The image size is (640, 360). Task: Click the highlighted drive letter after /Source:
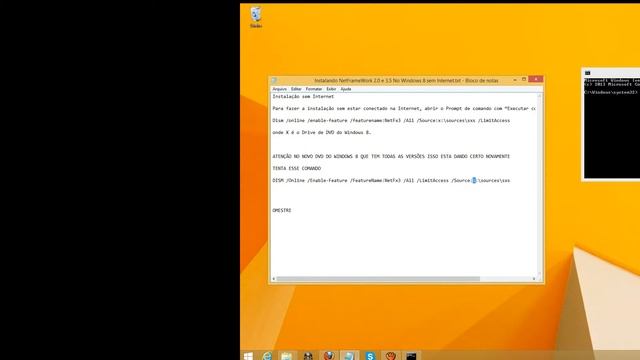coord(474,180)
